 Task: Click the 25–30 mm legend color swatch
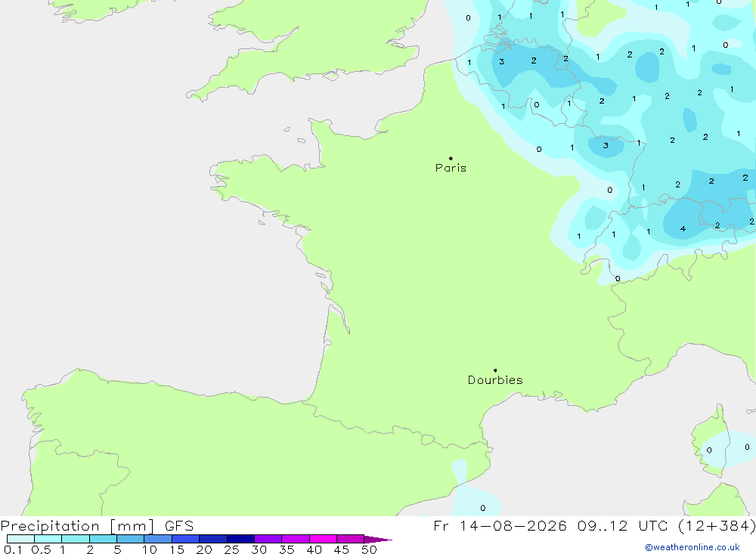(240, 539)
